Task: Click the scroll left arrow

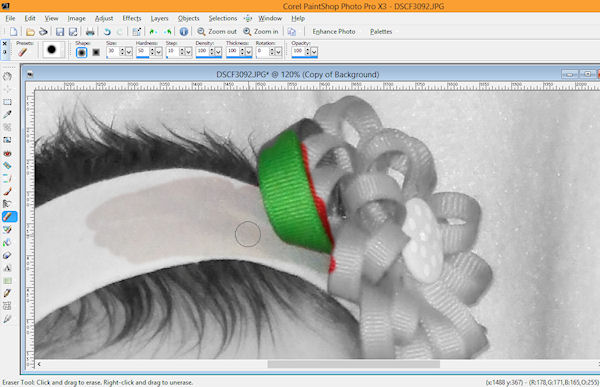Action: [x=39, y=364]
